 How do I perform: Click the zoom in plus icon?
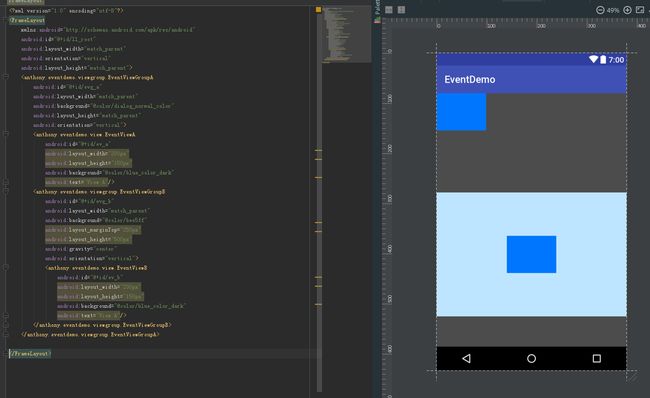click(627, 10)
